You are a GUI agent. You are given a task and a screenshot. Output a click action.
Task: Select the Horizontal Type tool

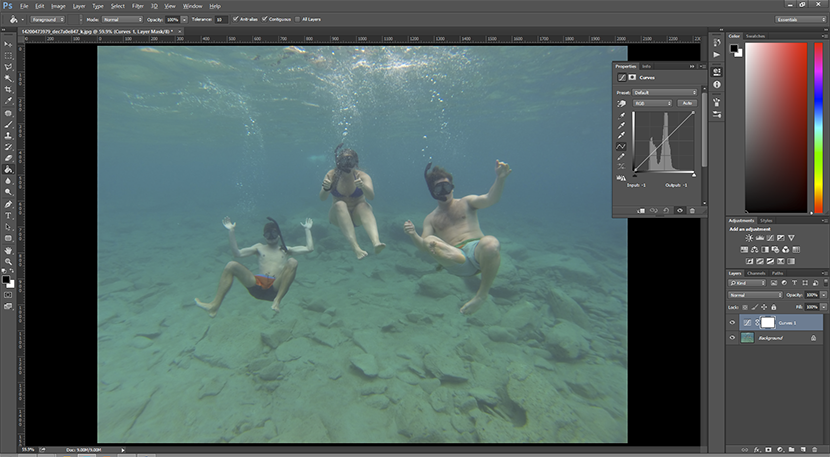8,216
